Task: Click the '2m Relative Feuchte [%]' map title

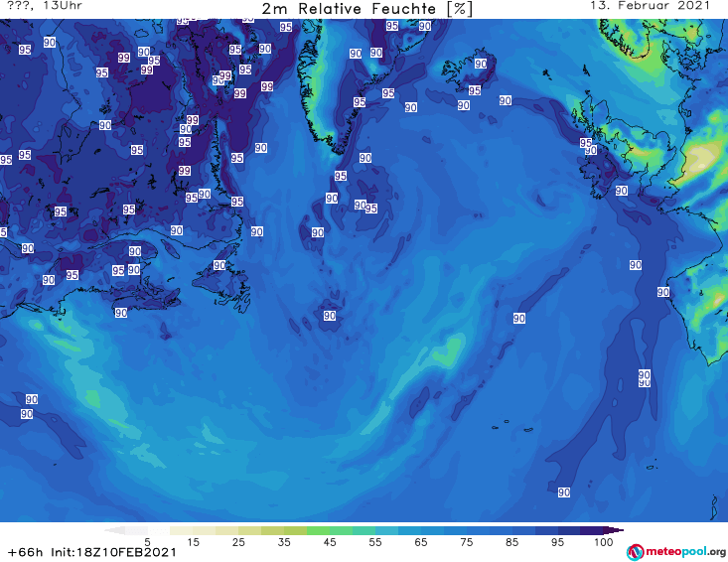Action: [x=366, y=9]
